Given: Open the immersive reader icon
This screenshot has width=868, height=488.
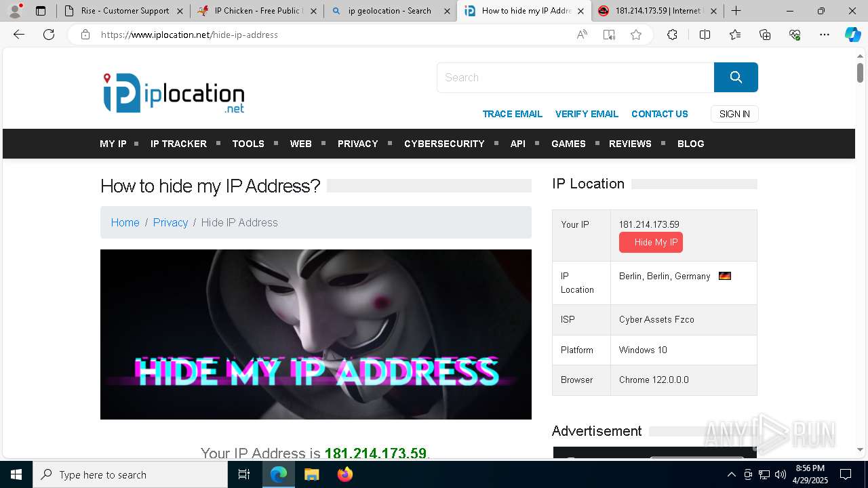Looking at the screenshot, I should (x=609, y=35).
